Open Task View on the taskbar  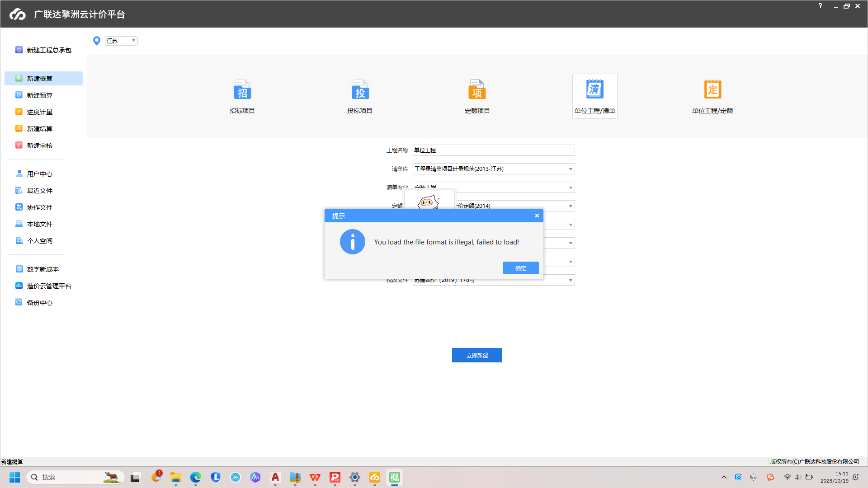pos(135,477)
